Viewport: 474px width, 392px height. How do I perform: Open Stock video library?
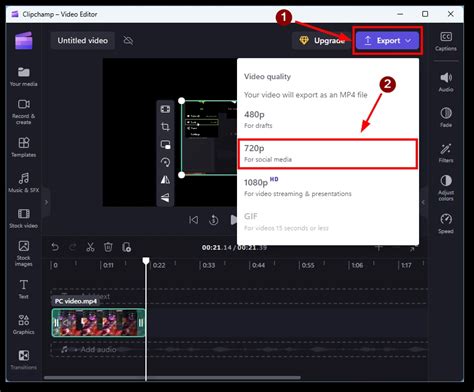(23, 218)
